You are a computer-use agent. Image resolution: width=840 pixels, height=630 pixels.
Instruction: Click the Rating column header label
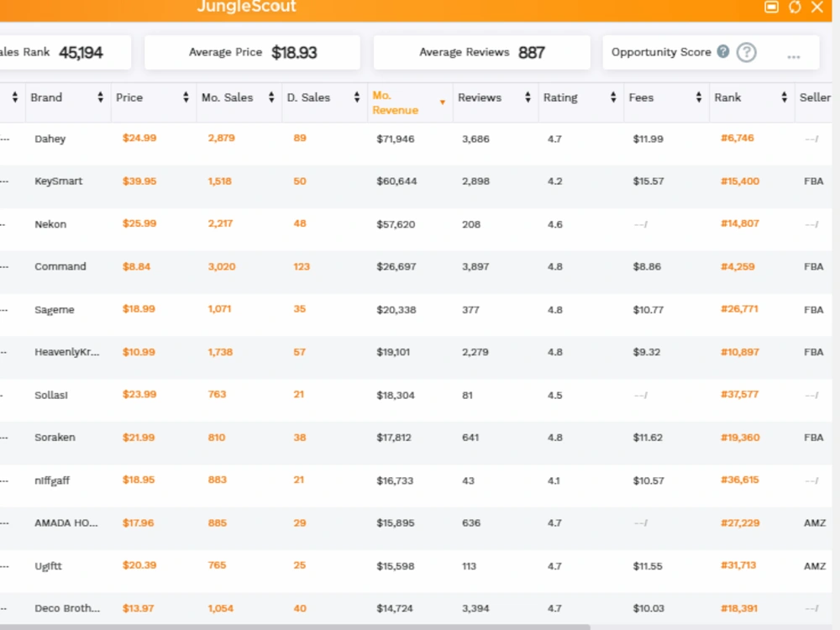tap(560, 97)
